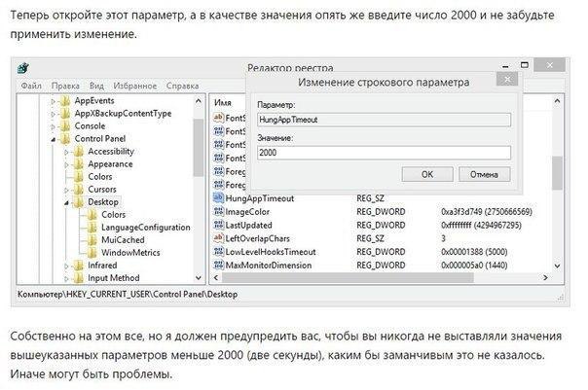Click the LastUpdated DWORD value icon
The image size is (588, 390).
click(218, 224)
